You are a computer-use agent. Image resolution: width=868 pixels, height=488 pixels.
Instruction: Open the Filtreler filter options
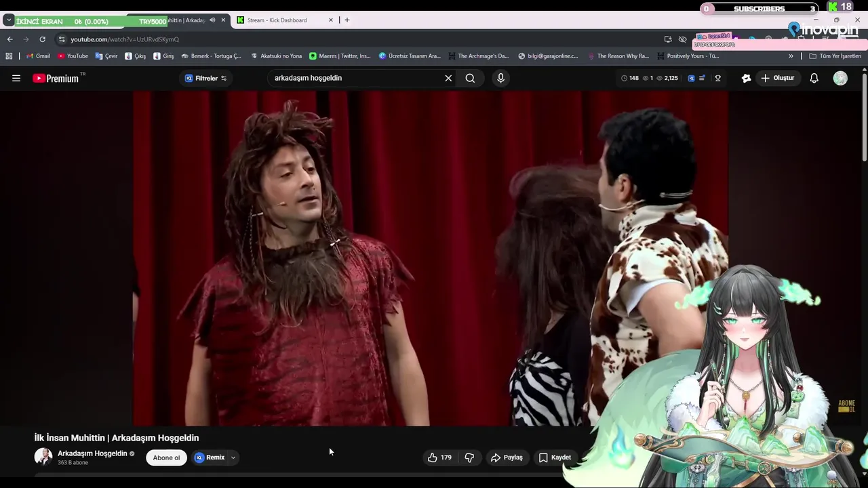click(206, 78)
